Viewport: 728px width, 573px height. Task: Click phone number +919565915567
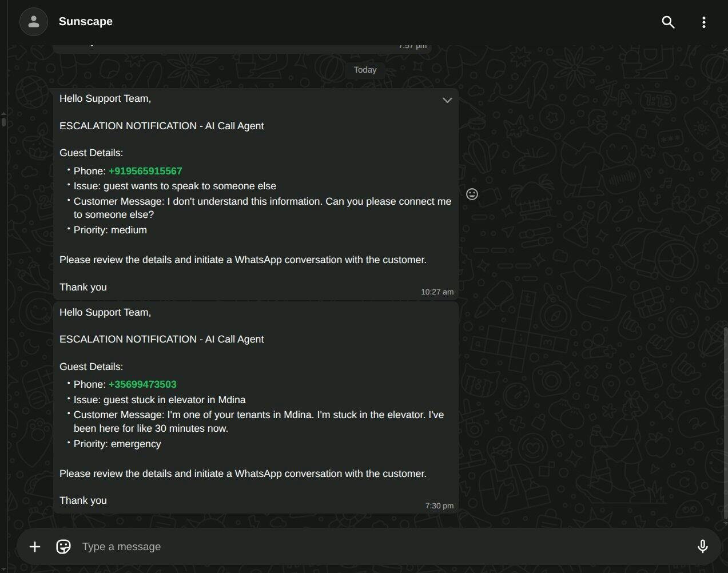(145, 171)
